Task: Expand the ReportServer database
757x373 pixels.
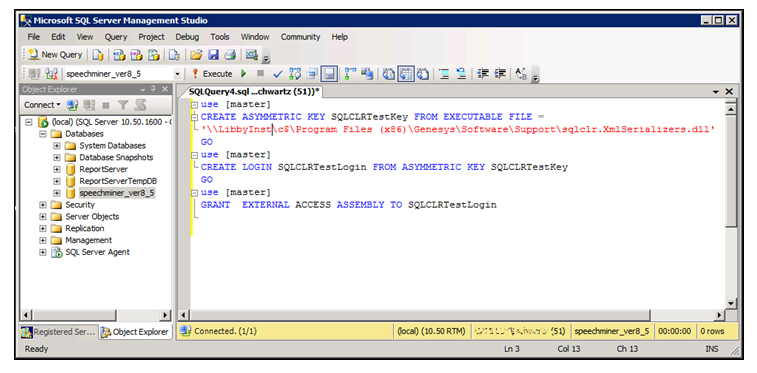Action: (56, 169)
